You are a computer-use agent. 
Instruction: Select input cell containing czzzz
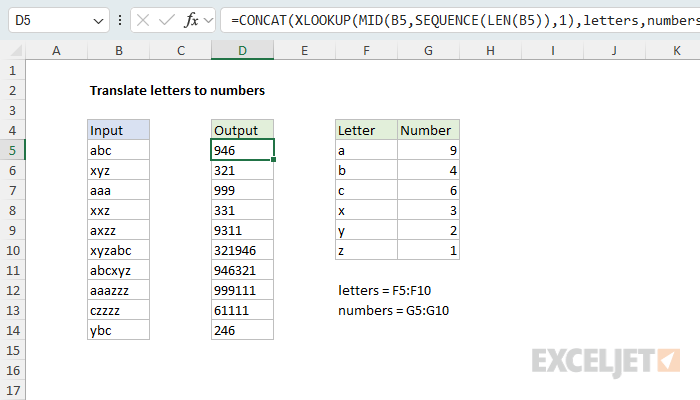[x=119, y=310]
